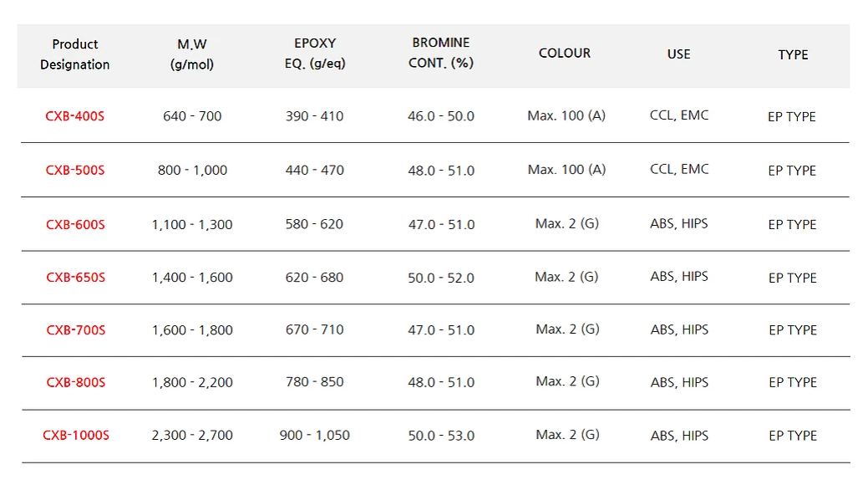868x485 pixels.
Task: Open the CXB-1000S product link
Action: [x=76, y=435]
